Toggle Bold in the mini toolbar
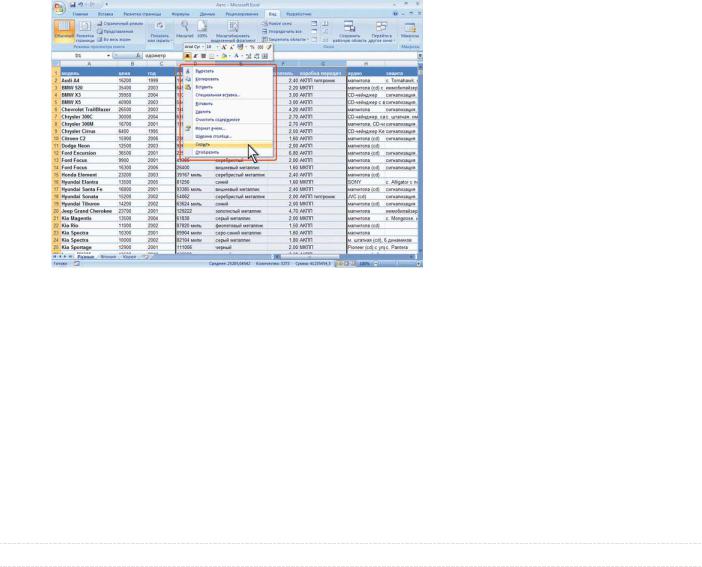 click(x=188, y=56)
